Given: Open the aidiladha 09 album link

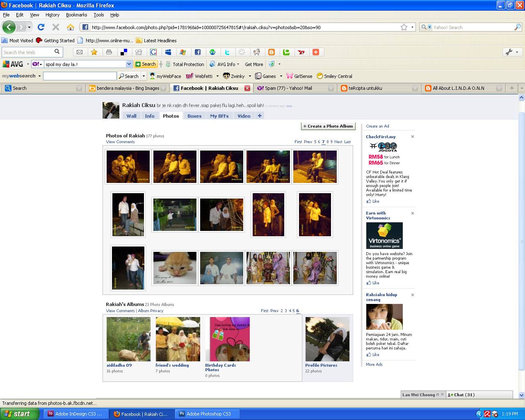Looking at the screenshot, I should (119, 365).
